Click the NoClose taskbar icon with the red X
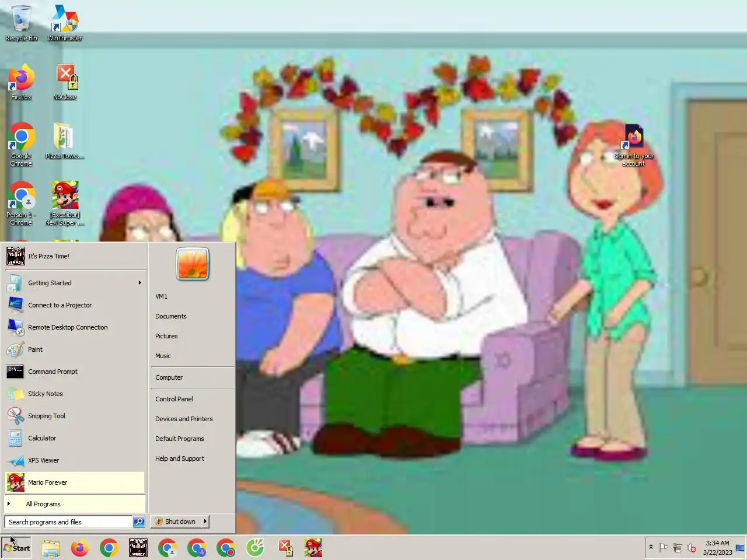Screen dimensions: 747x560 point(284,548)
